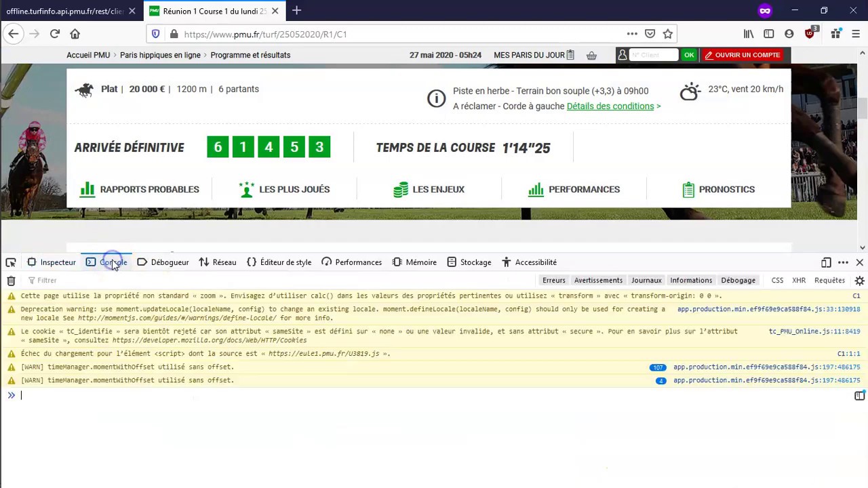Screen dimensions: 868x488
Task: Open Détails des conditions link
Action: pyautogui.click(x=610, y=106)
